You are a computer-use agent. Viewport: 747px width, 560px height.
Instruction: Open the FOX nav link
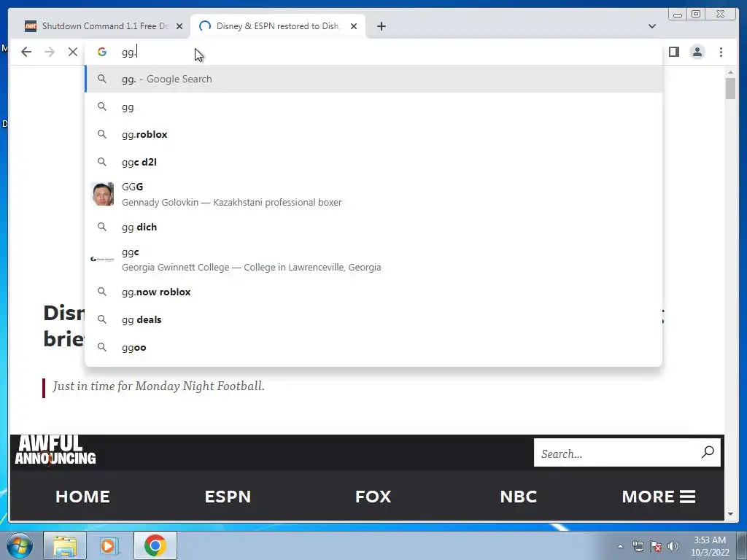coord(373,497)
